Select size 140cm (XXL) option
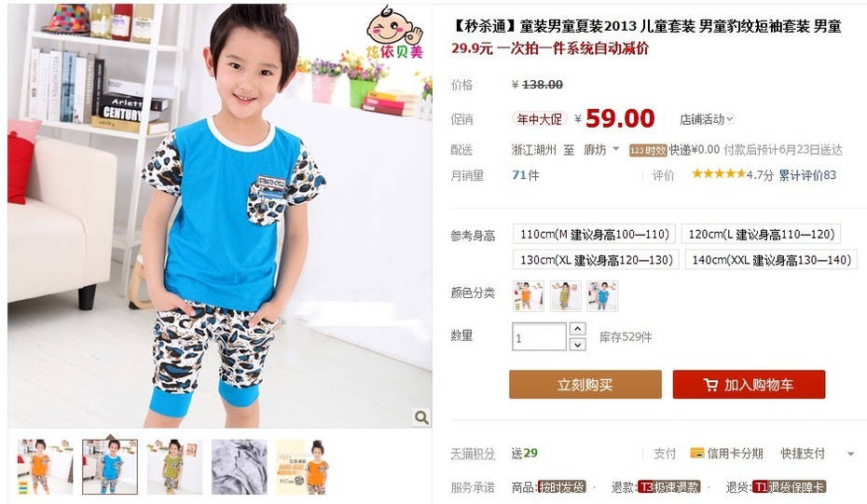Viewport: 867px width, 504px height. 771,259
